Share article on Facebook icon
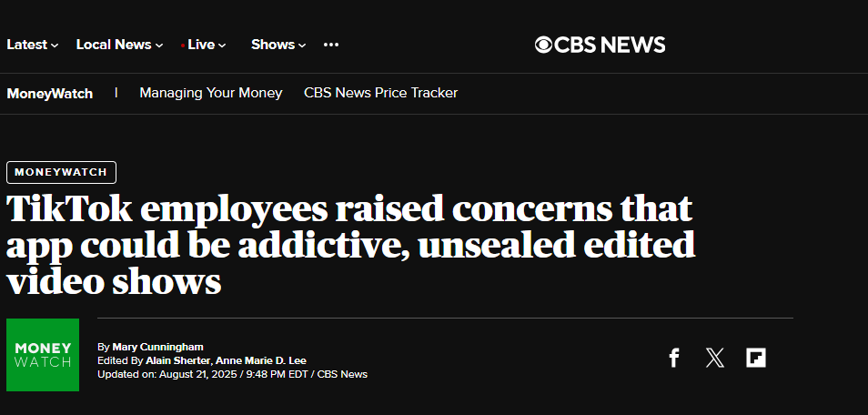Image resolution: width=868 pixels, height=415 pixels. pos(673,358)
